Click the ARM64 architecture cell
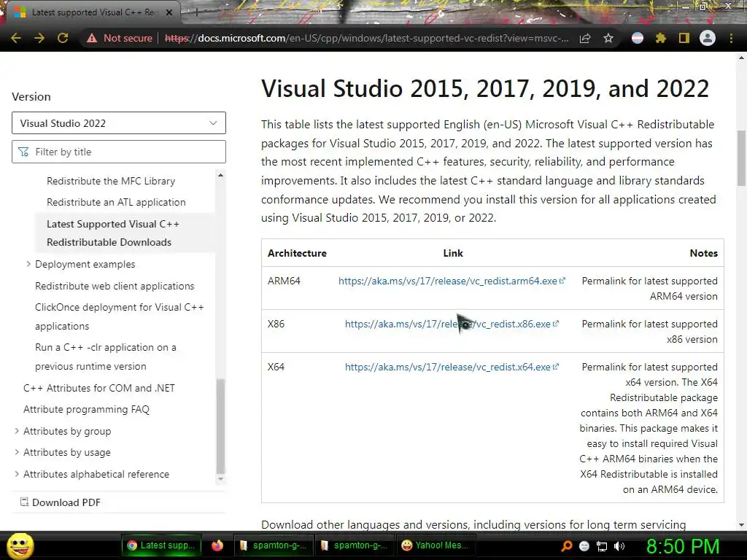The width and height of the screenshot is (747, 560). point(284,281)
